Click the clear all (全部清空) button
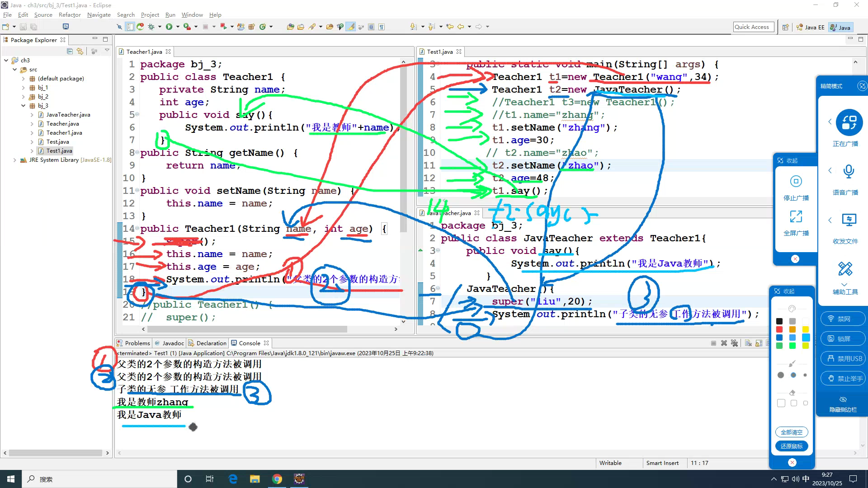 point(791,432)
